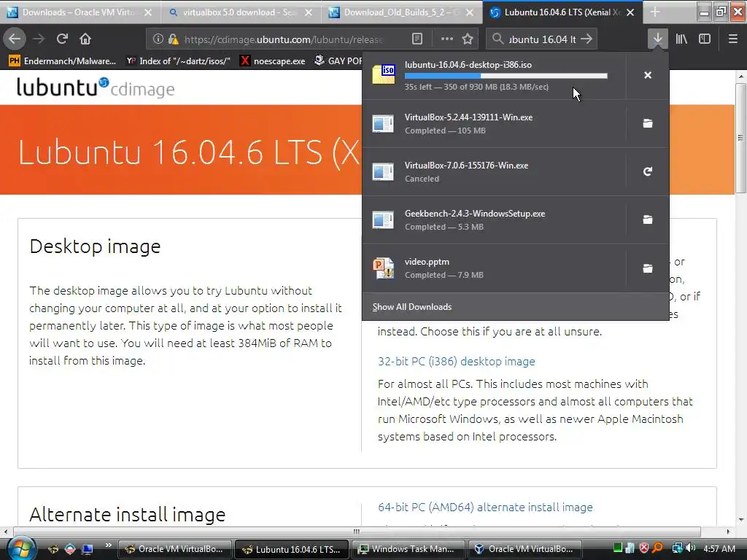Cancel the lubuntu iso download
This screenshot has height=560, width=747.
[648, 75]
